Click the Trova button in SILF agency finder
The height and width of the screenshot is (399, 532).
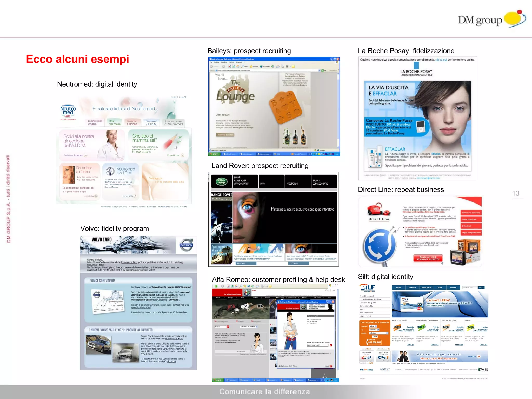point(375,337)
